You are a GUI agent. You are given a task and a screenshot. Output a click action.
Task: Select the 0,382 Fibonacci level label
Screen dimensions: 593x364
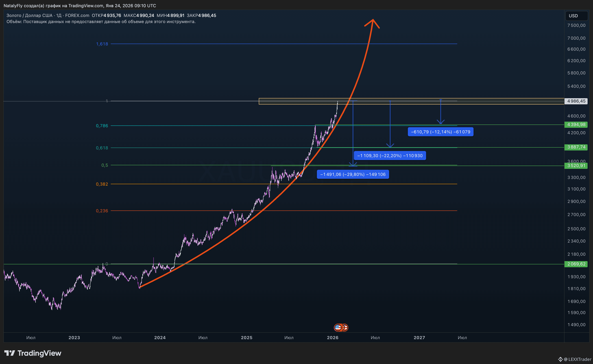point(102,184)
